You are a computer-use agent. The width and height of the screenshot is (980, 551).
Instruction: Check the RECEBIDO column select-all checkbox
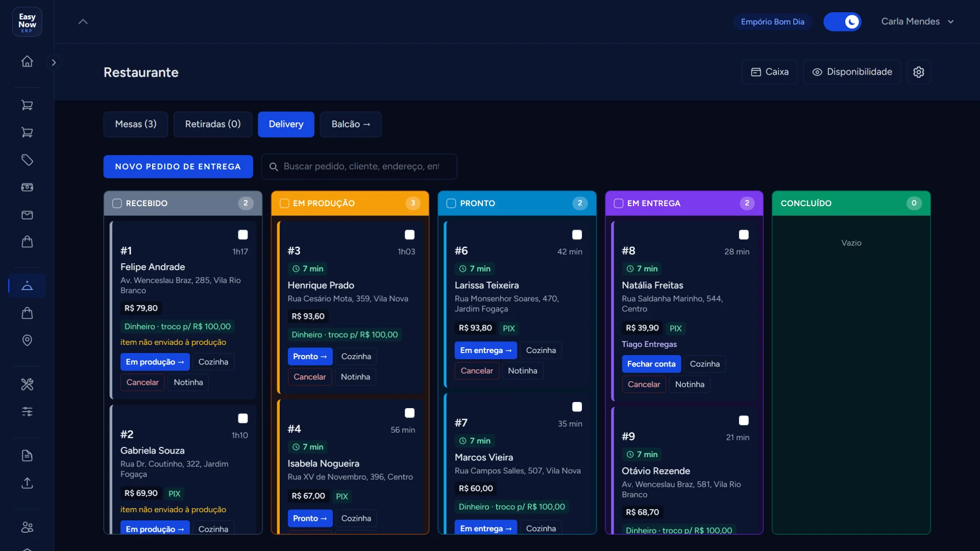pyautogui.click(x=117, y=203)
